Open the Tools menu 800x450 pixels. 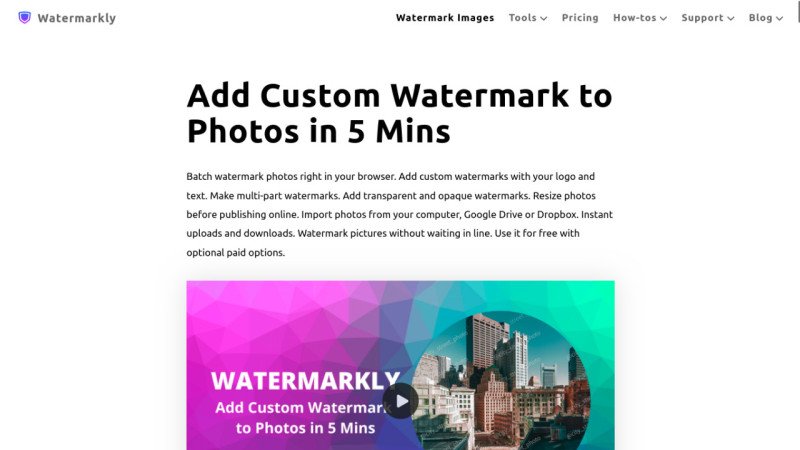pyautogui.click(x=522, y=18)
